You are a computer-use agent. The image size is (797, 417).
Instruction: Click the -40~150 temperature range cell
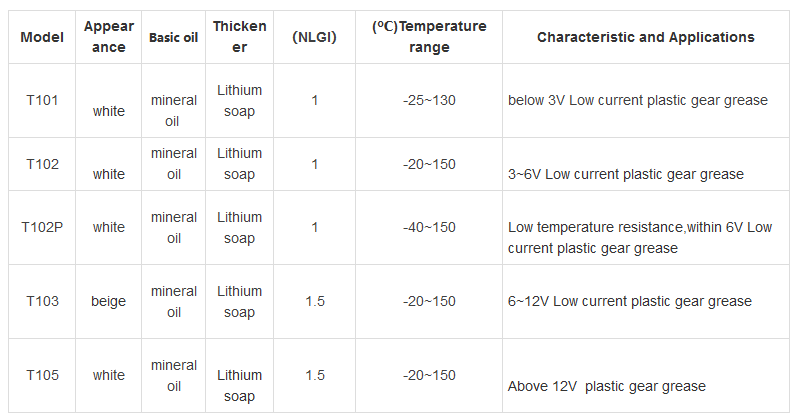click(x=429, y=227)
